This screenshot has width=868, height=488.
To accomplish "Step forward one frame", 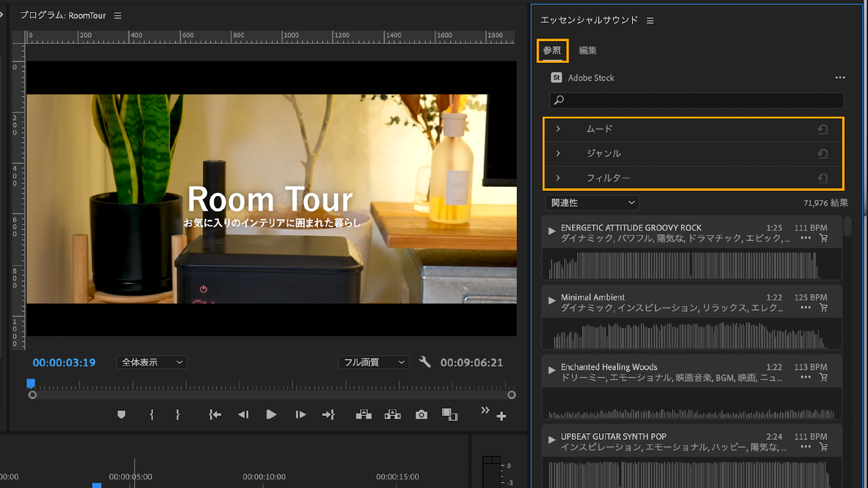I will tap(301, 415).
